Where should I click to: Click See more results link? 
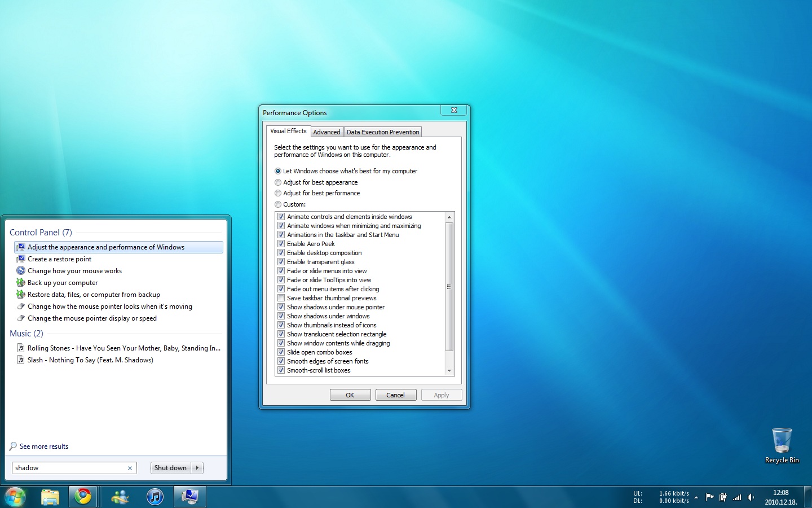coord(44,446)
